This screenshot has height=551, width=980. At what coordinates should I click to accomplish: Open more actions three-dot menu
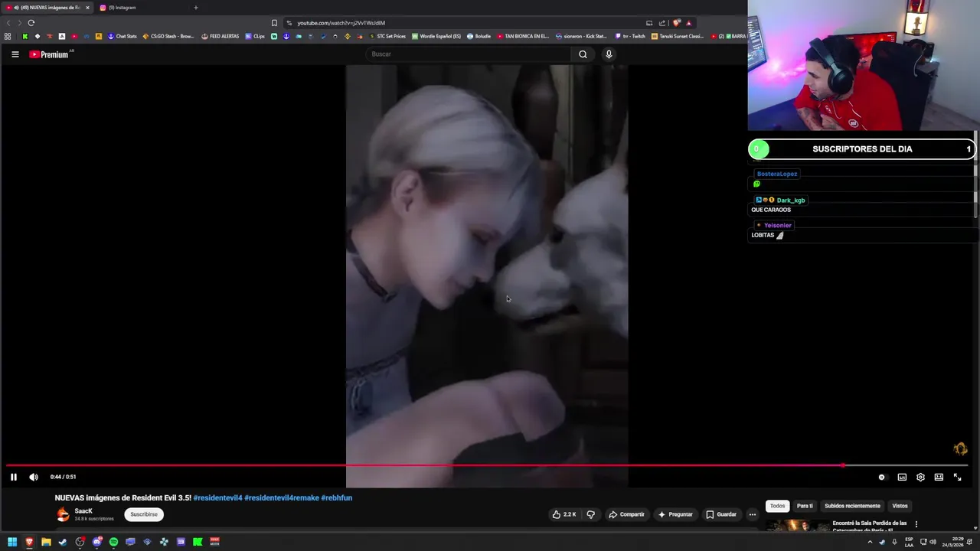[x=753, y=514]
